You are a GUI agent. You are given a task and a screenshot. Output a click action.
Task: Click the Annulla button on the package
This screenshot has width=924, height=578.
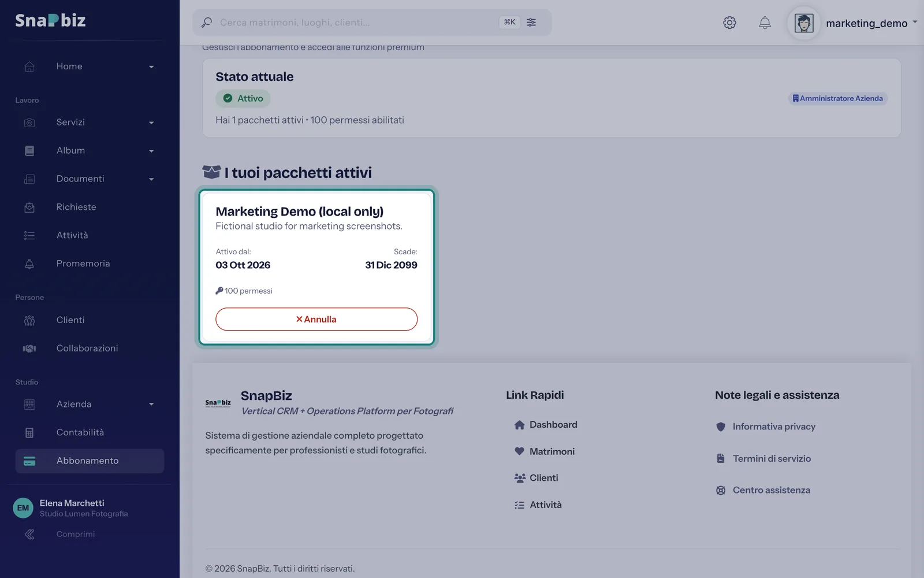click(316, 319)
